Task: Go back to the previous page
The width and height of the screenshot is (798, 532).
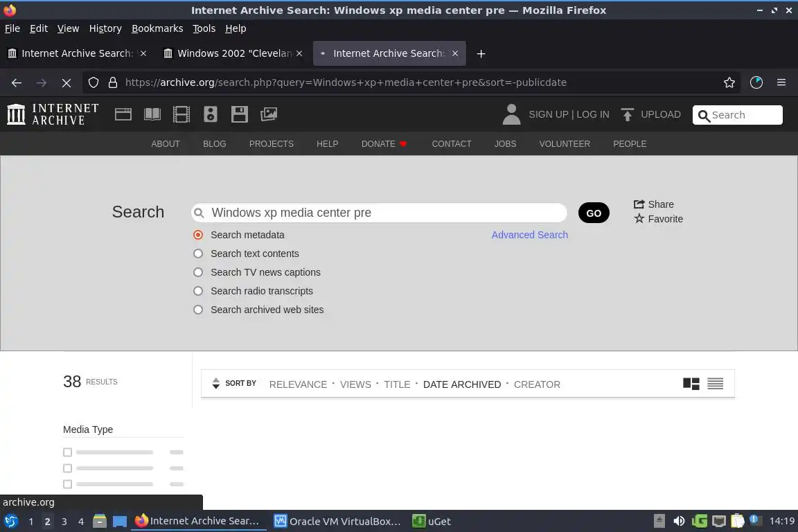Action: pos(17,82)
